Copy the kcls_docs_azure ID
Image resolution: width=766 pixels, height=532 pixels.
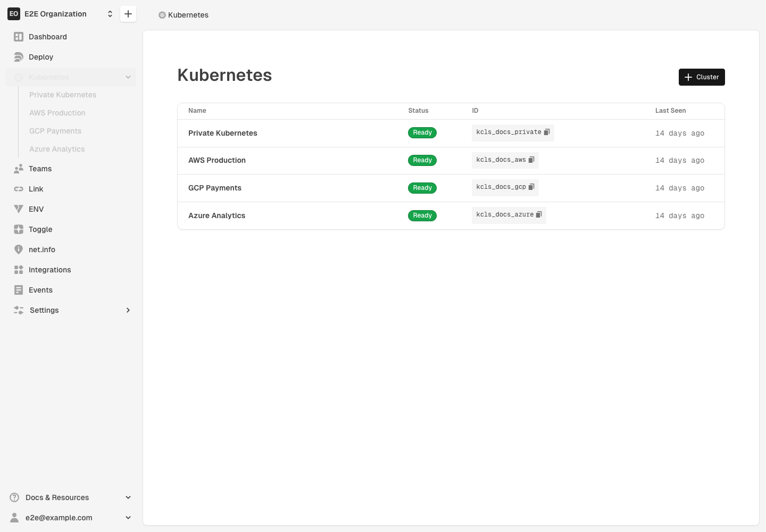point(539,214)
